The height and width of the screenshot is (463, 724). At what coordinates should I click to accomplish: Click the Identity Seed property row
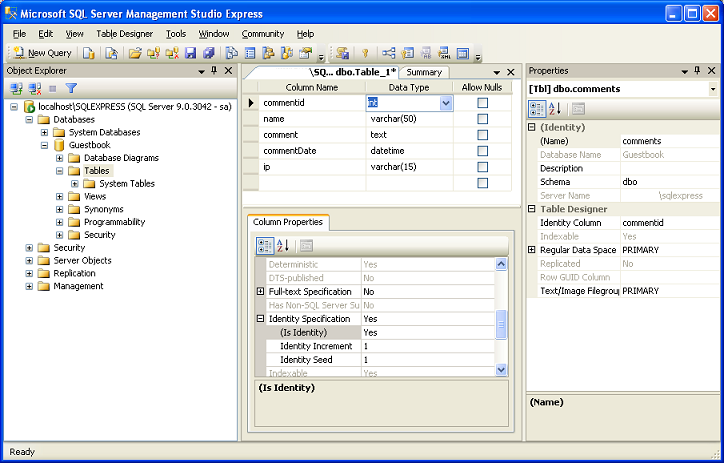380,360
